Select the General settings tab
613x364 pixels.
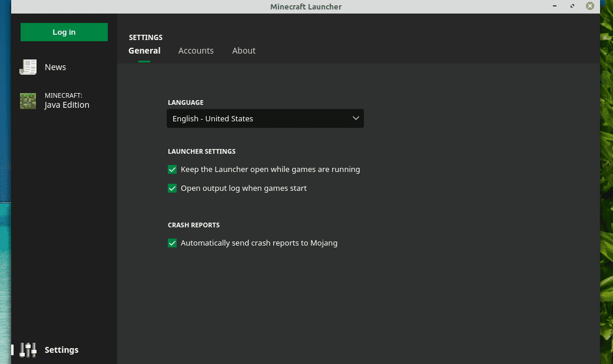[x=144, y=51]
